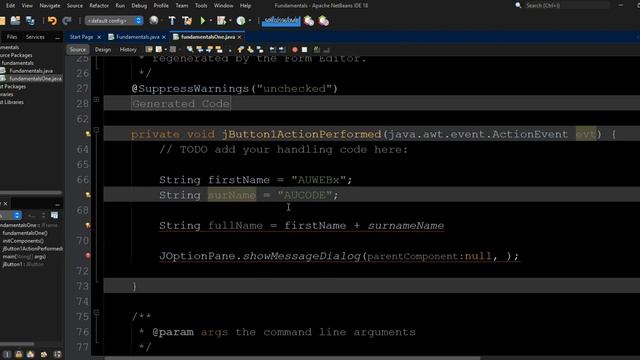This screenshot has height=360, width=640.
Task: Toggle the first Navigator bottom filter icon
Action: click(x=7, y=354)
